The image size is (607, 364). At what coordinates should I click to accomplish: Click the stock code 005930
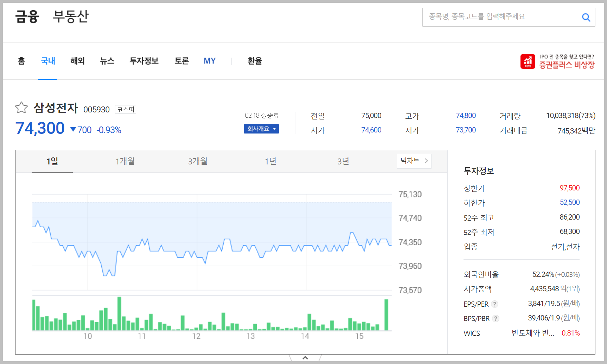[x=96, y=110]
